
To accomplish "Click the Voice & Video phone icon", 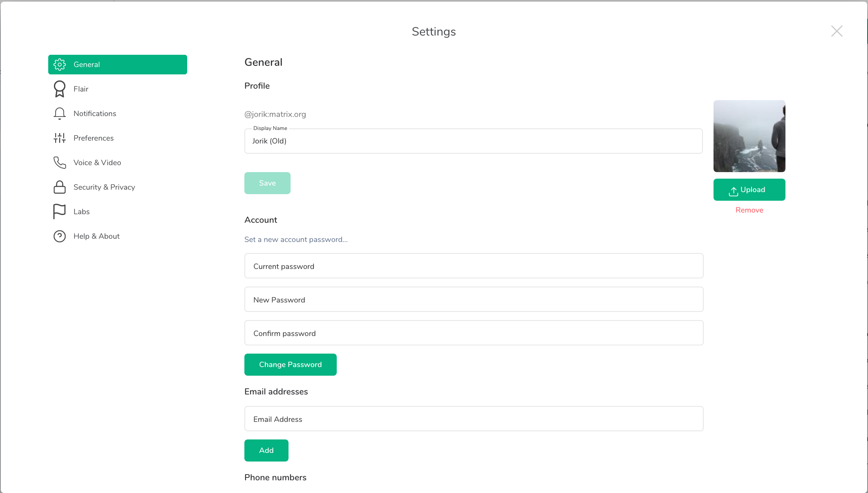I will [x=60, y=163].
